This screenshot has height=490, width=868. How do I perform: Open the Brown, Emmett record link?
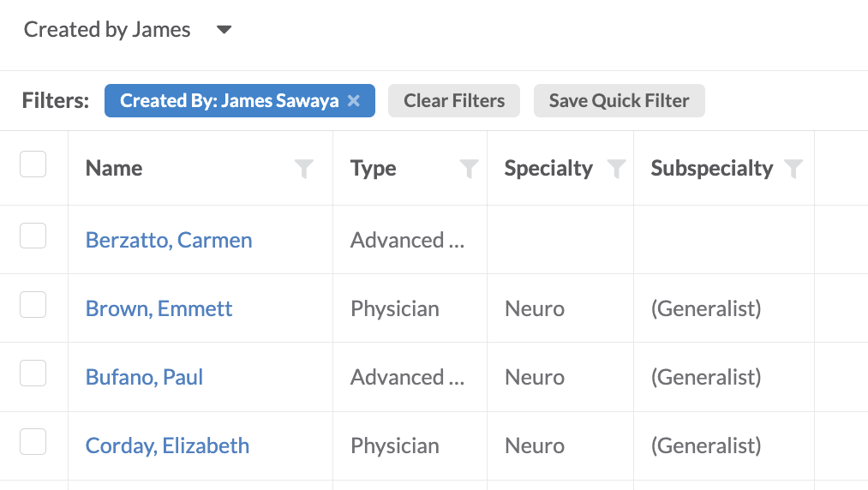(x=159, y=308)
